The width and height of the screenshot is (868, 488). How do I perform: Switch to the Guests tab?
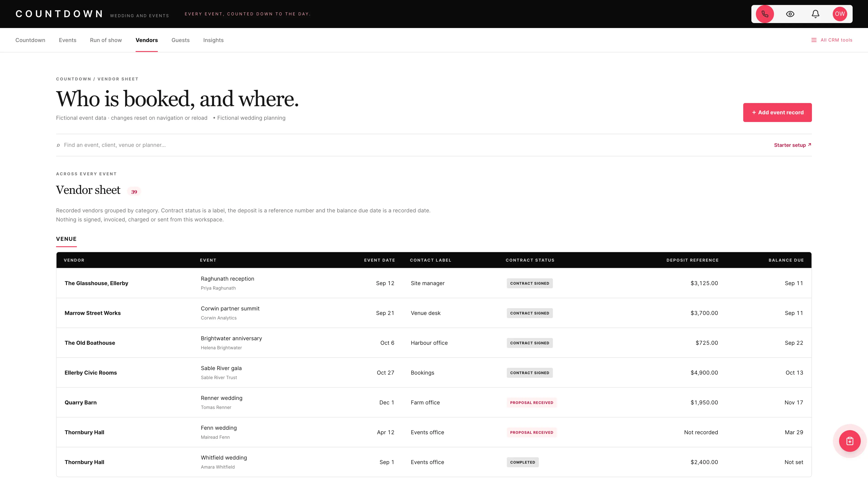(x=180, y=40)
